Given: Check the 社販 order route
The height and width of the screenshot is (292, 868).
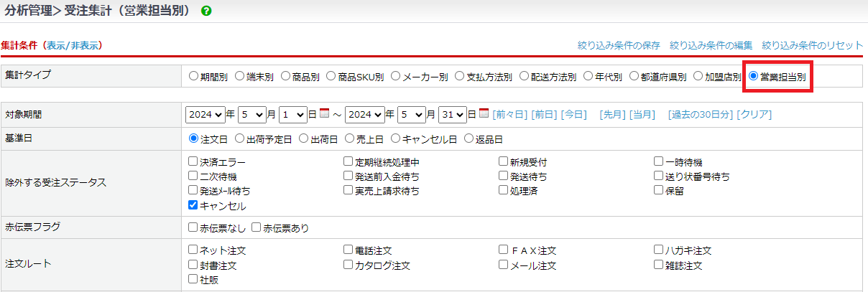Looking at the screenshot, I should click(193, 279).
